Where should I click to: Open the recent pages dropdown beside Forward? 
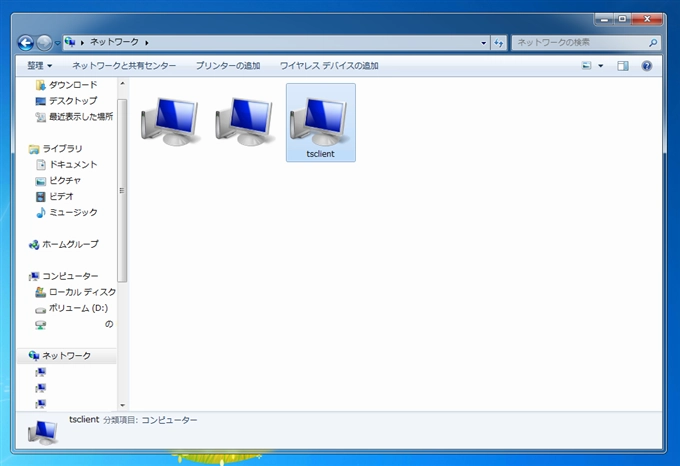(58, 43)
